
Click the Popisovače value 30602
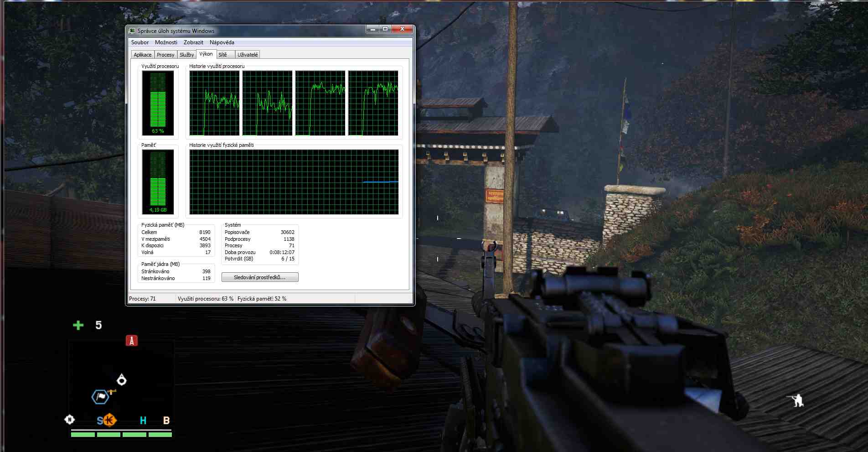pyautogui.click(x=287, y=232)
